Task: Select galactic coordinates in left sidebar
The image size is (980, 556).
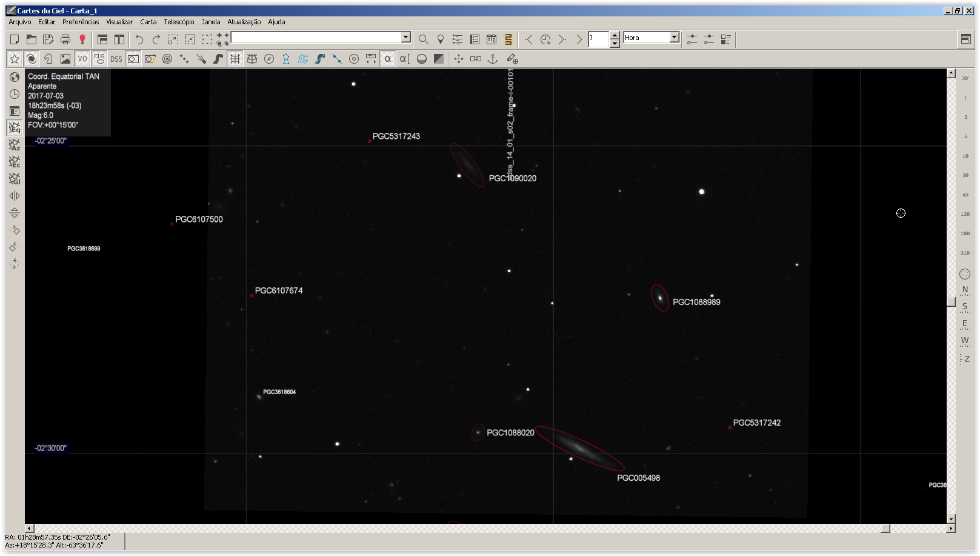Action: 15,179
